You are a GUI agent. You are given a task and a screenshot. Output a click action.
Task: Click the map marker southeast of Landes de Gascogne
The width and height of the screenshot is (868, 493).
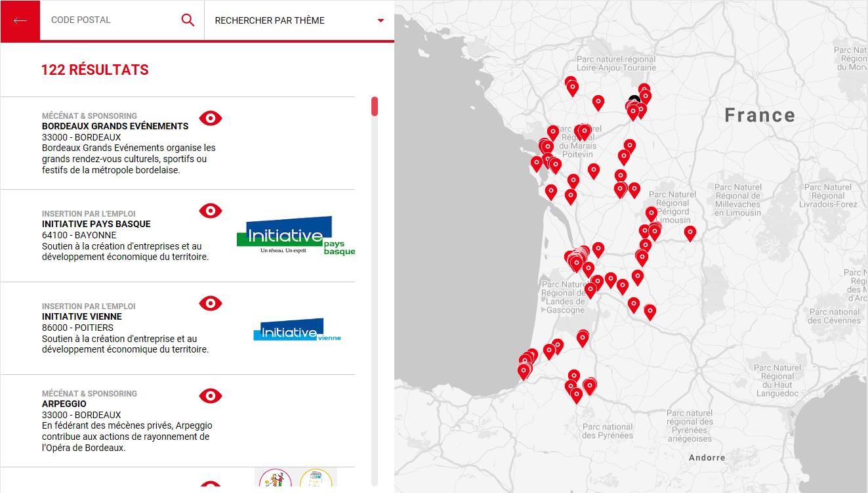[x=650, y=312]
